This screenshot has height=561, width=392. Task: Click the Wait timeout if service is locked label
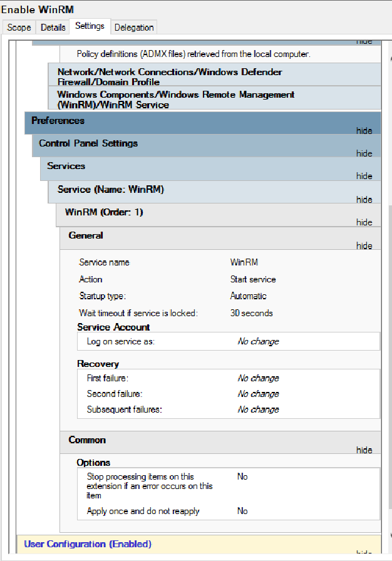(138, 313)
